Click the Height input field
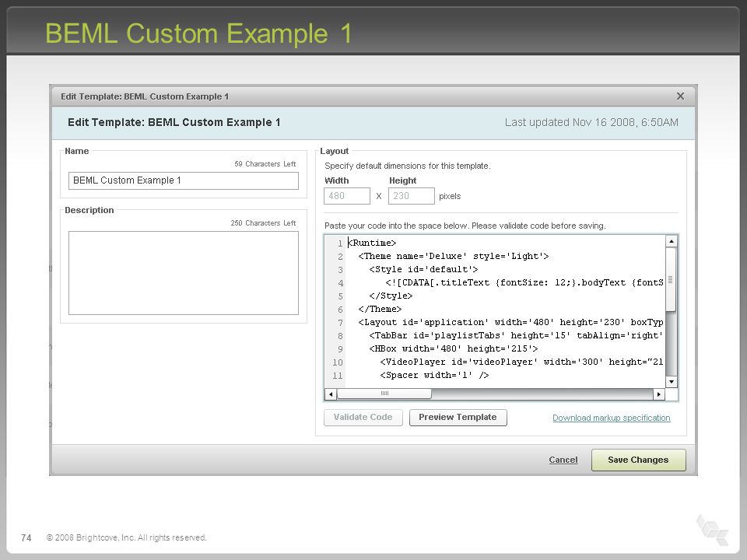 pyautogui.click(x=411, y=196)
